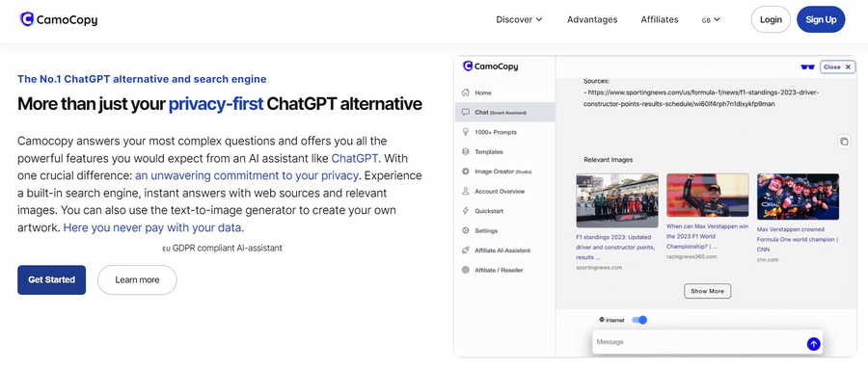Click the 'Relevant Images' heading text
Screen dimensions: 868x370
tap(608, 160)
